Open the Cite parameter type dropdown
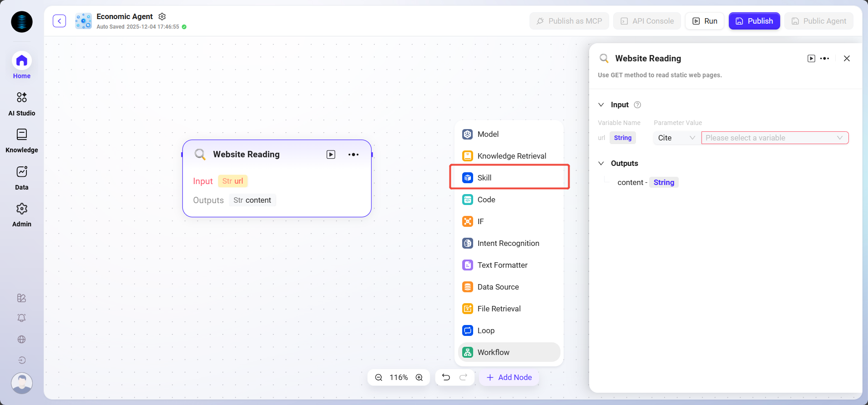Viewport: 868px width, 405px height. (676, 138)
